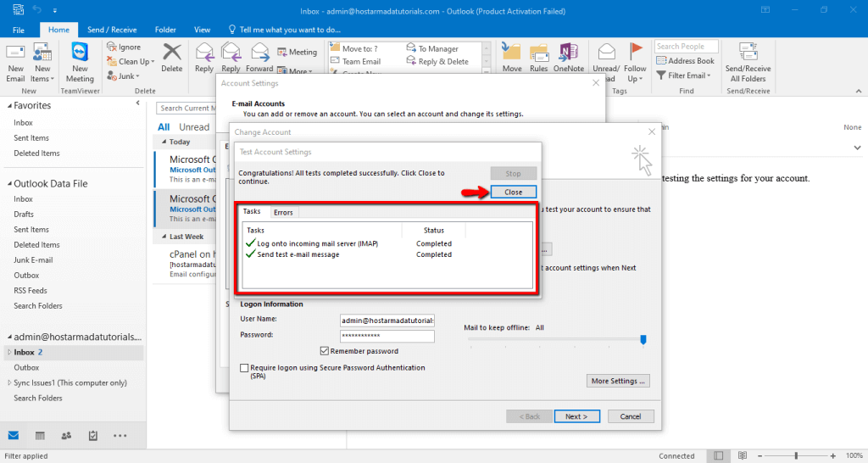Click the Search People box
This screenshot has width=868, height=463.
click(x=687, y=47)
